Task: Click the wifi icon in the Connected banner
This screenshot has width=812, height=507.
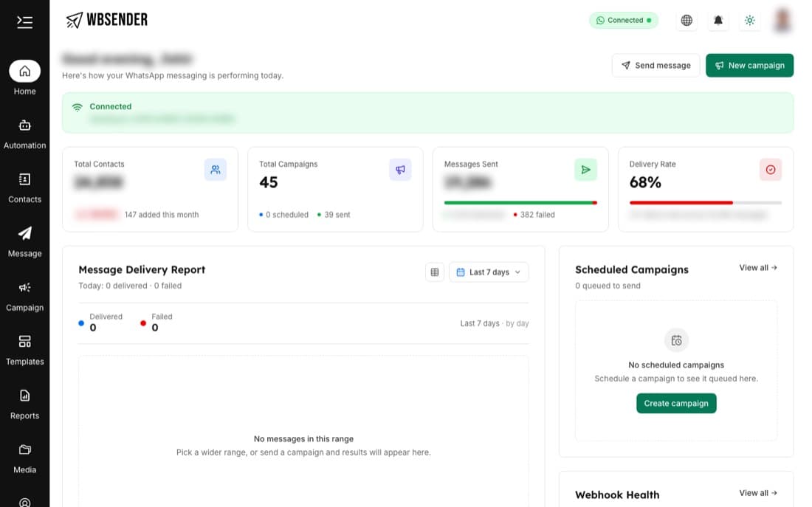Action: (x=78, y=107)
